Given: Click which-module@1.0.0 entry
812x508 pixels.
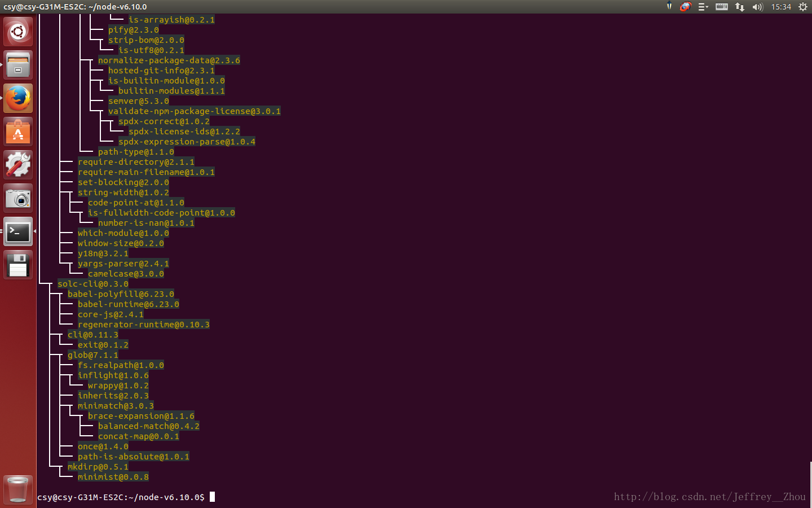Looking at the screenshot, I should (x=123, y=233).
